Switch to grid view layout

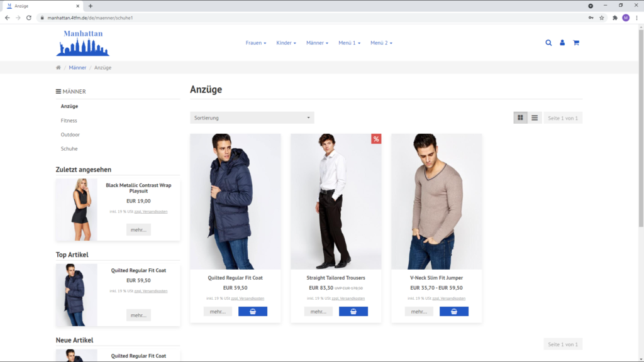520,118
